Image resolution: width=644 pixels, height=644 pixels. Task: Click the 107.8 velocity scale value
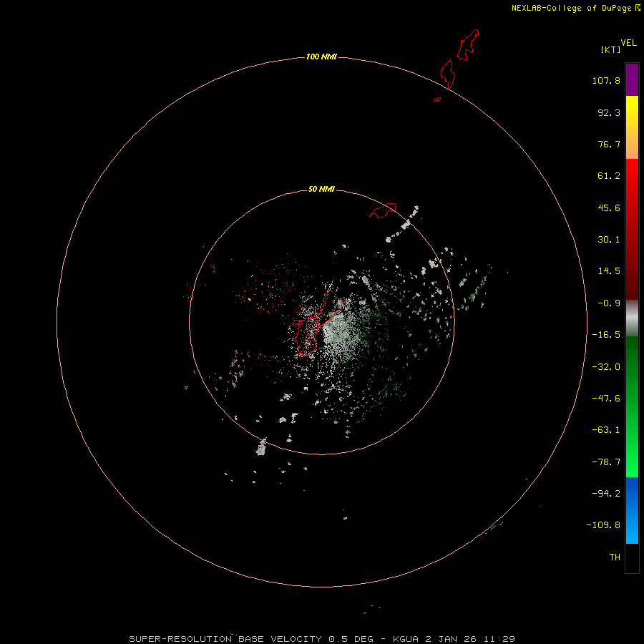pyautogui.click(x=606, y=80)
